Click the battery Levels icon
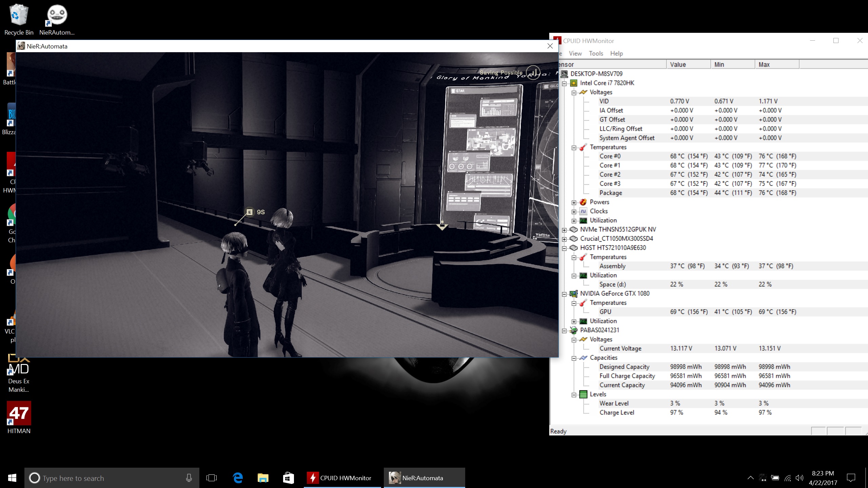Viewport: 868px width, 488px height. point(583,394)
